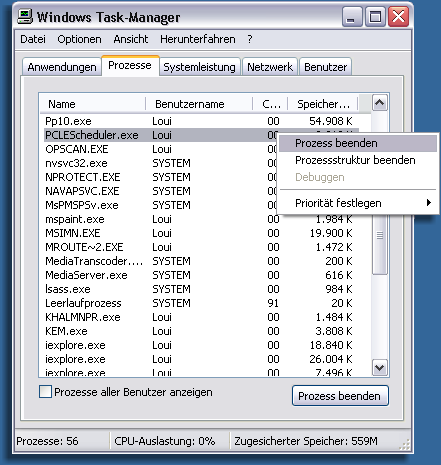Minimize the Windows Task-Manager window
This screenshot has width=441, height=465.
[x=352, y=17]
